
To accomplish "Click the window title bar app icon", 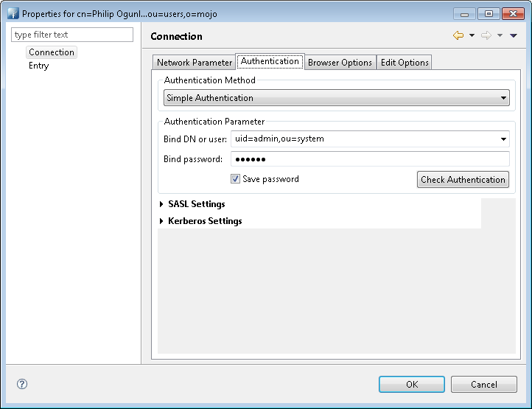I will click(13, 13).
